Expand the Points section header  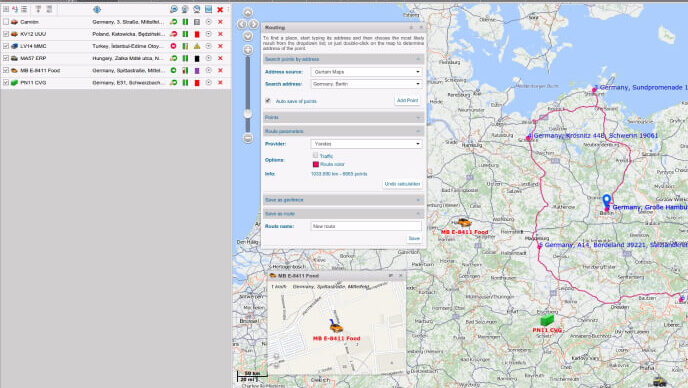(343, 118)
